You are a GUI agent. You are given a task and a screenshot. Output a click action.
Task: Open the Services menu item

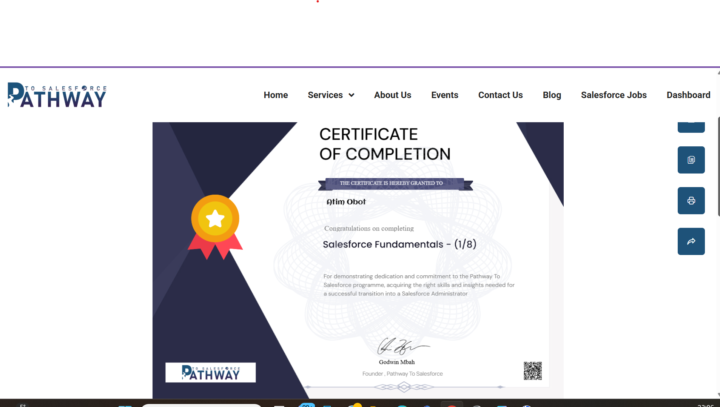[x=325, y=95]
